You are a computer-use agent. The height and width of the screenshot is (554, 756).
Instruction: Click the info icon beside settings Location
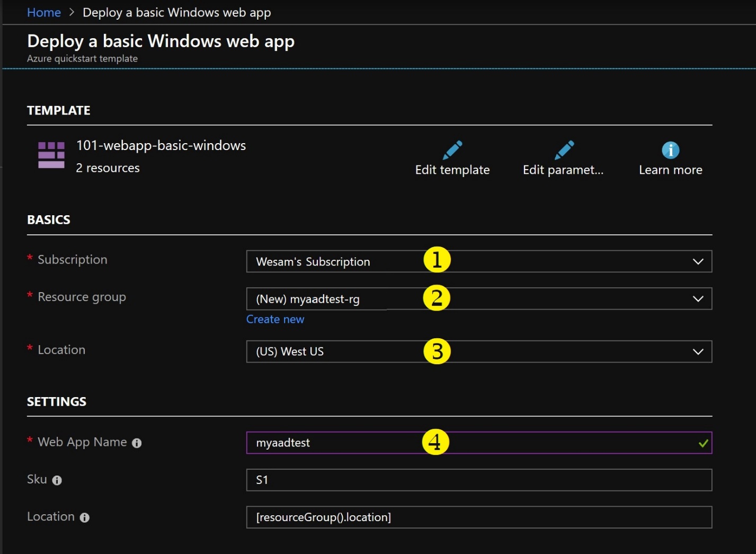click(x=85, y=517)
